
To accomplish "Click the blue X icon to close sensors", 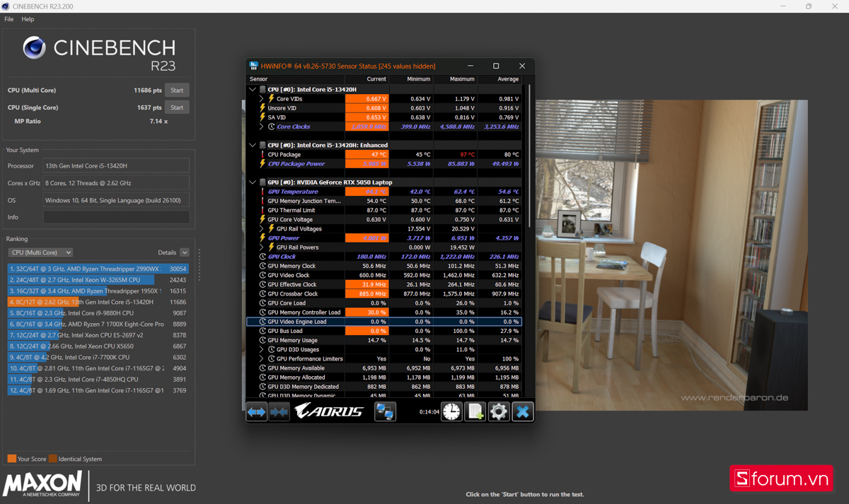I will (x=523, y=411).
